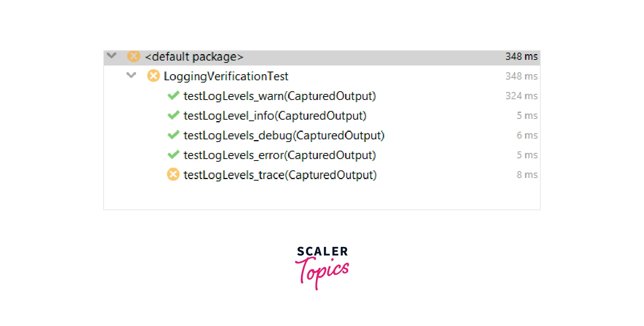Click green checkmark next to testLogLevels_error

click(173, 155)
